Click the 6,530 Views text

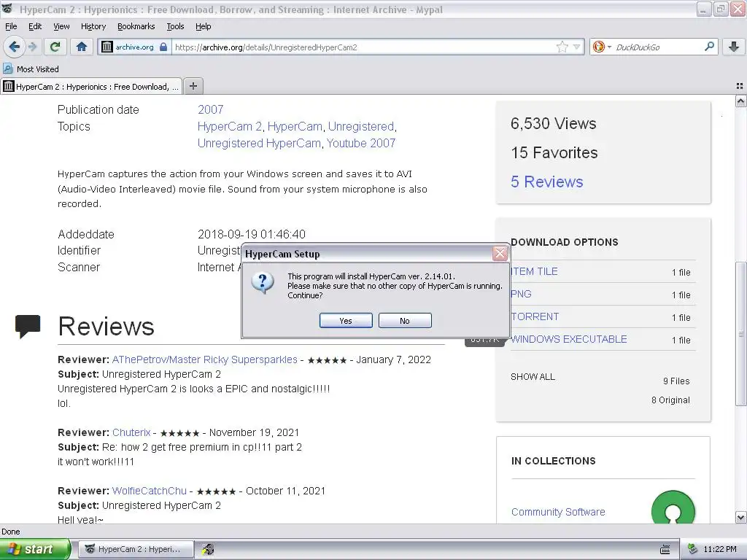coord(553,123)
